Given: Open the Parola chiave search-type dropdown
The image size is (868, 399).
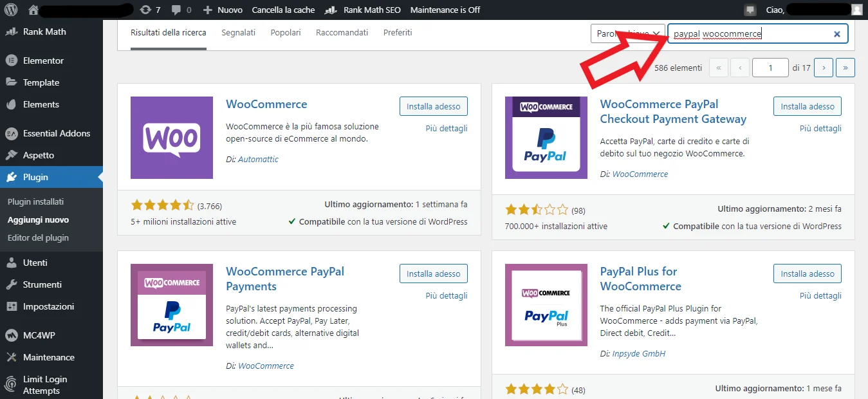Looking at the screenshot, I should pyautogui.click(x=627, y=33).
